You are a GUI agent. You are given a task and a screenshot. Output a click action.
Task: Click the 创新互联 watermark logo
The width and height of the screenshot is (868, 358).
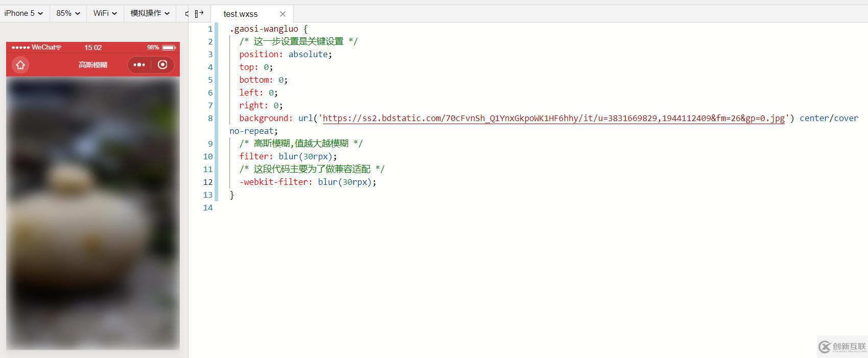click(842, 347)
